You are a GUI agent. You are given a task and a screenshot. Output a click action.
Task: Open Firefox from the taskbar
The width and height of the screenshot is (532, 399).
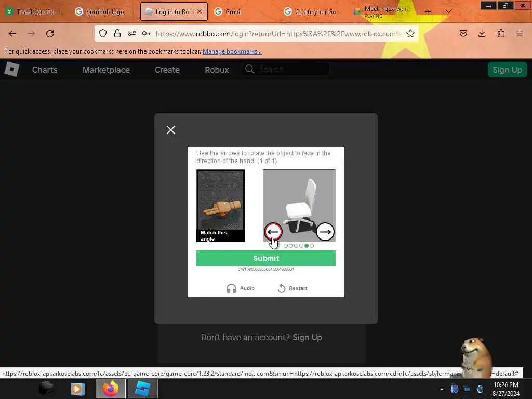click(x=111, y=389)
